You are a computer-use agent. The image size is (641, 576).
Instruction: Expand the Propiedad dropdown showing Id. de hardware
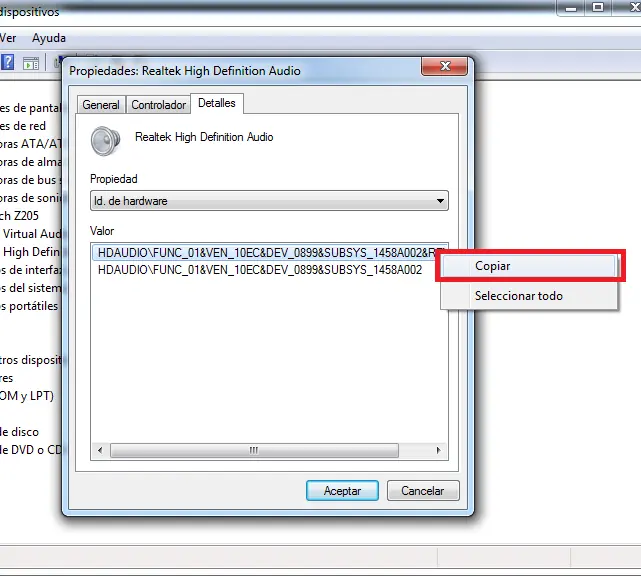pos(269,201)
